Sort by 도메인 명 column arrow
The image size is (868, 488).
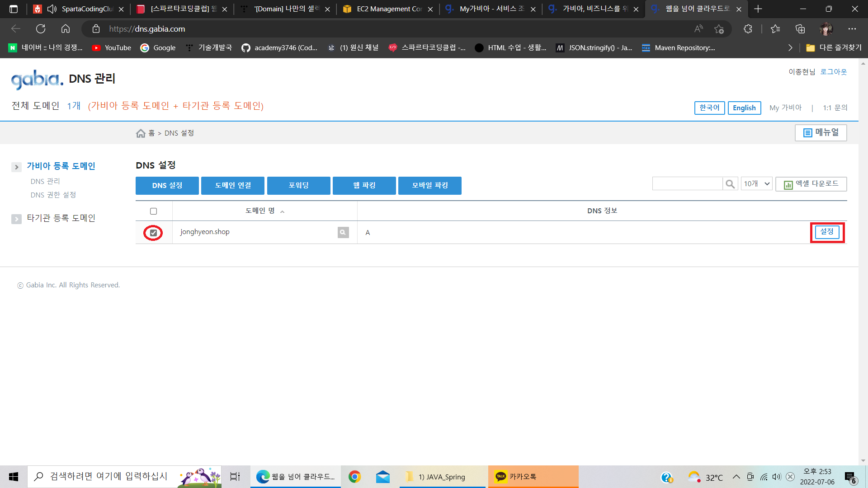282,211
